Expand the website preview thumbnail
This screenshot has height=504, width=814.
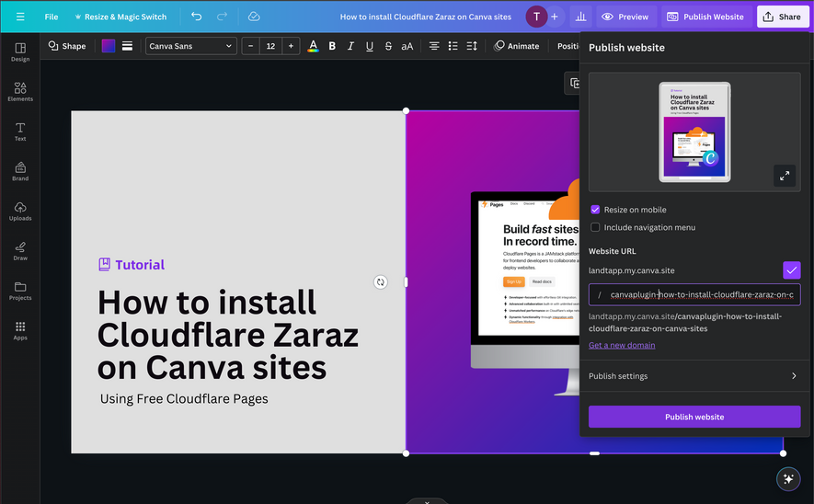click(x=784, y=176)
